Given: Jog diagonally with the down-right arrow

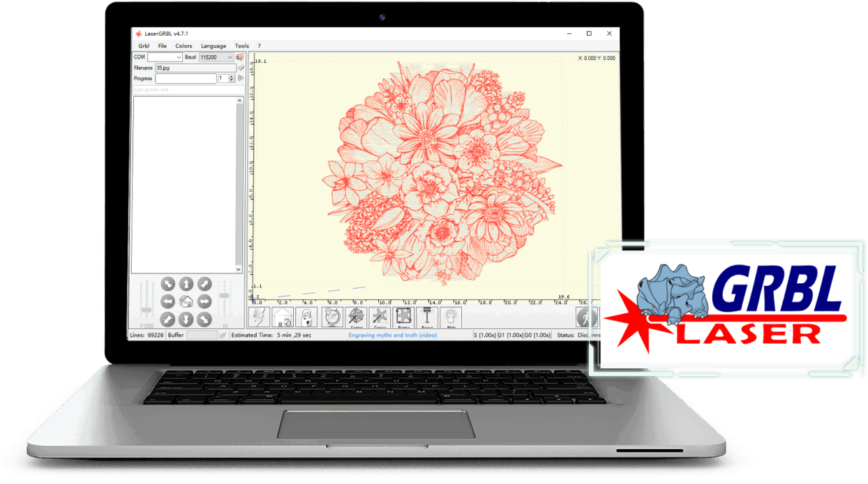Looking at the screenshot, I should [204, 319].
